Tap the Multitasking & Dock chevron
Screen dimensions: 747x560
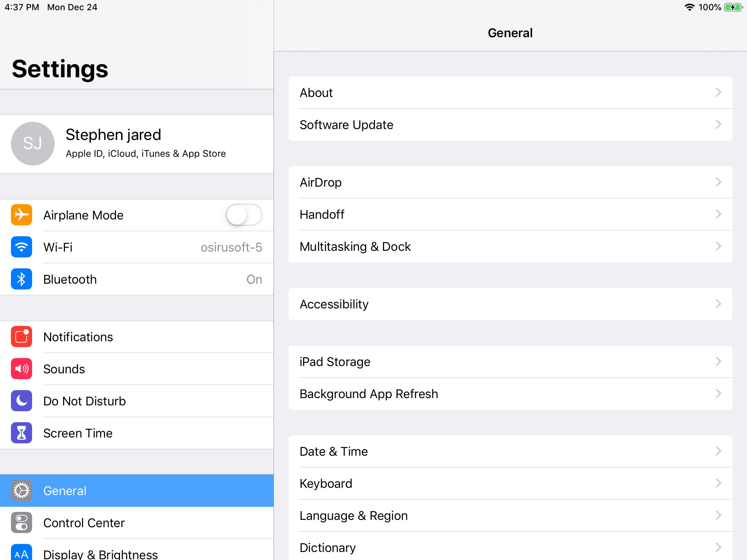tap(718, 246)
